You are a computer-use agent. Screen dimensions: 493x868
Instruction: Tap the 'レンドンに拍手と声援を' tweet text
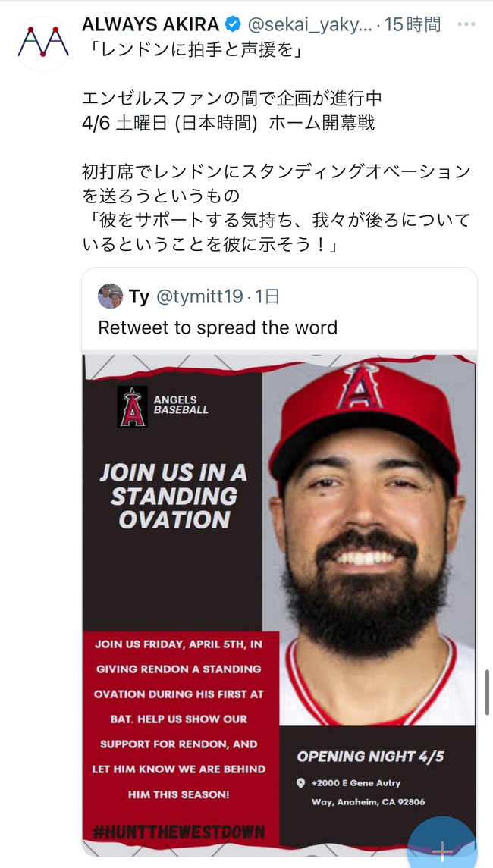193,50
